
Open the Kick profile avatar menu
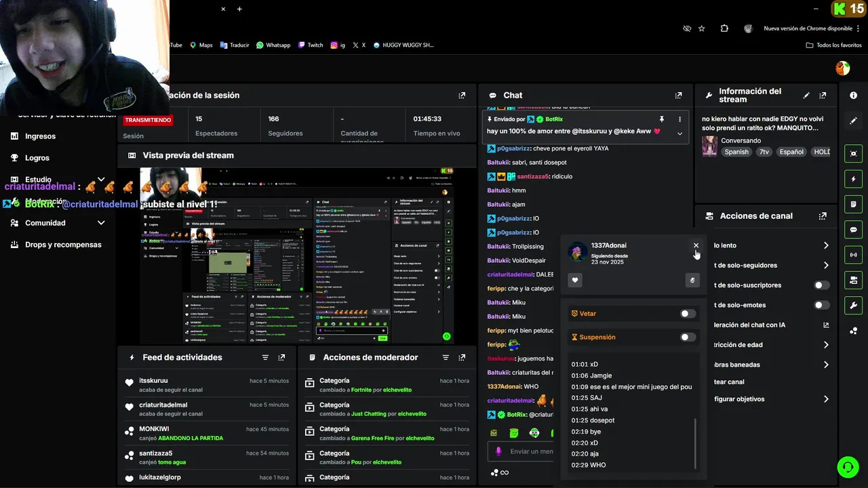pos(843,68)
